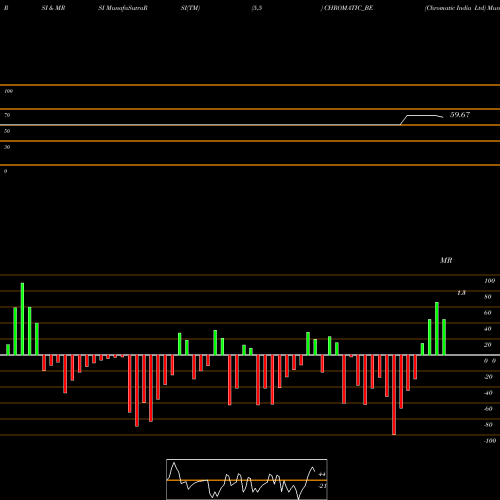Click the 21 label in mini chart

322,486
